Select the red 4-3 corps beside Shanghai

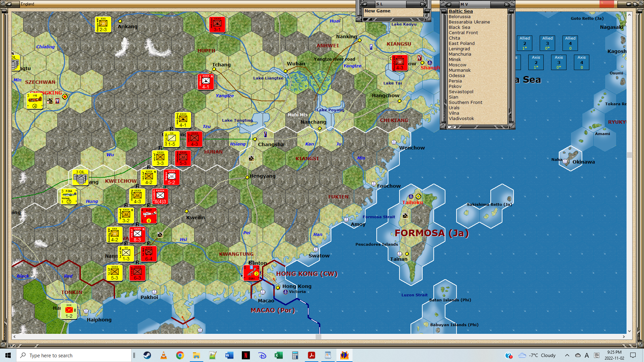399,63
